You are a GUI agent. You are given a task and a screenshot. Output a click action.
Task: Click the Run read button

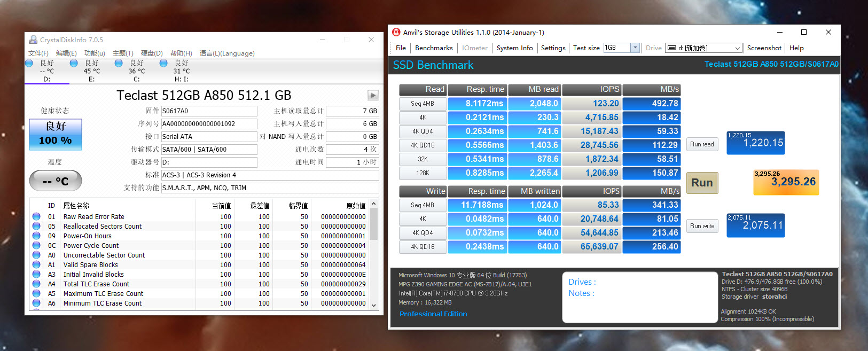click(702, 144)
